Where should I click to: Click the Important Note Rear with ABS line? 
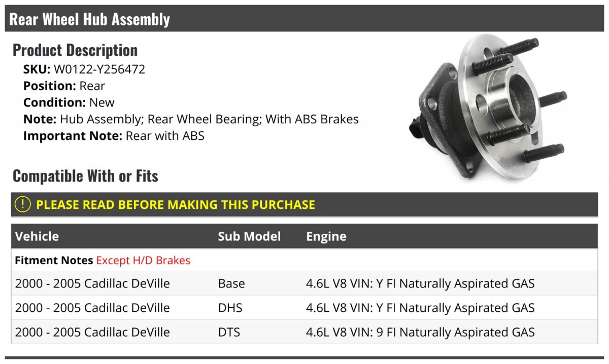pyautogui.click(x=114, y=136)
